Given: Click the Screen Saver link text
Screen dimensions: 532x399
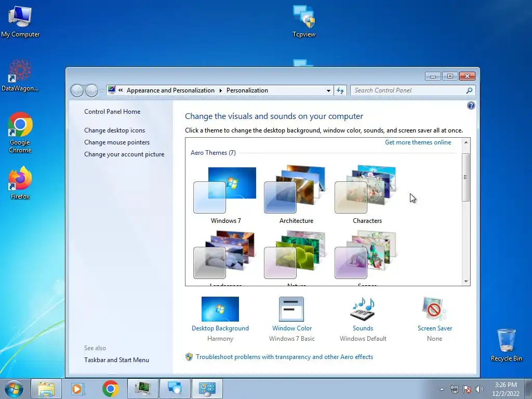Looking at the screenshot, I should pos(435,328).
